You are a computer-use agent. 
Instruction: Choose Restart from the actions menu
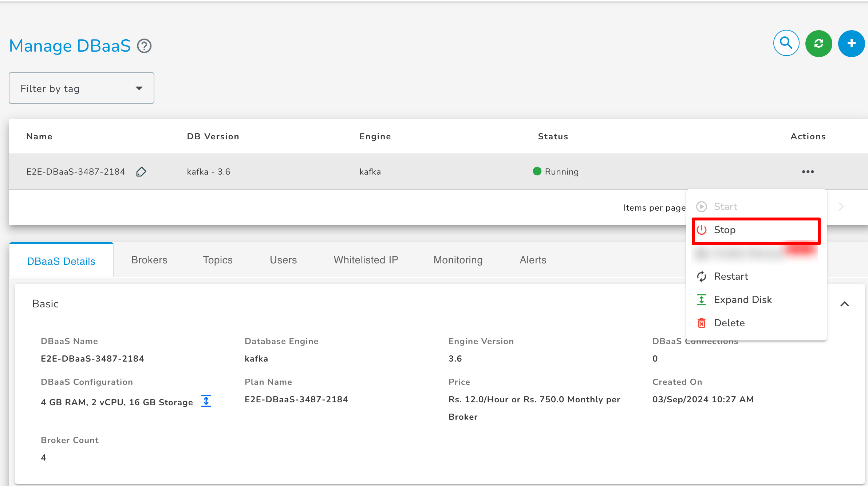coord(756,276)
